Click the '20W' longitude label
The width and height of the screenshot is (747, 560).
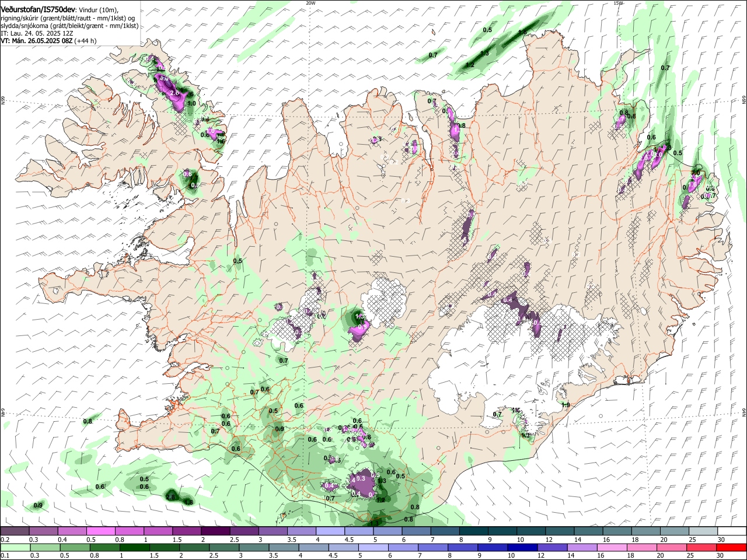pyautogui.click(x=310, y=3)
